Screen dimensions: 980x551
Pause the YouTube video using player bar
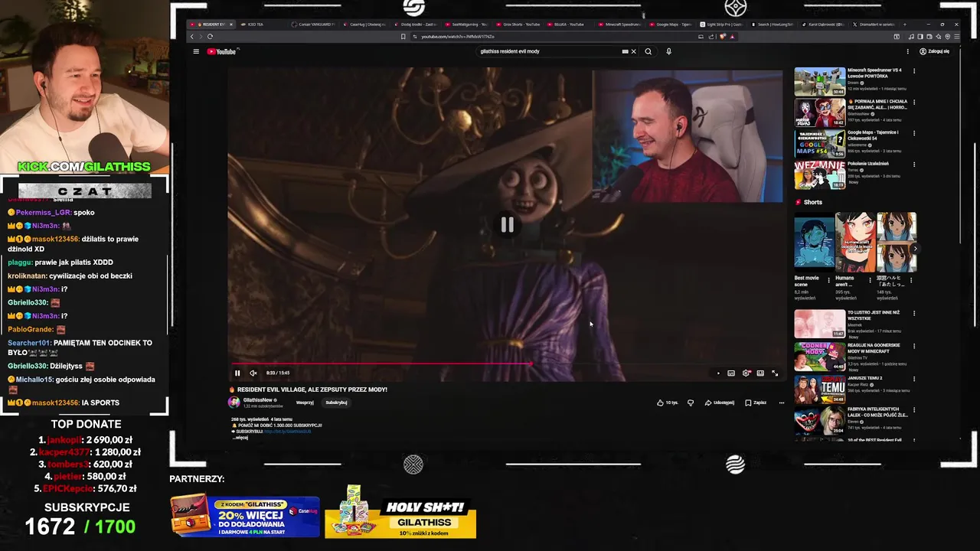[x=237, y=373]
